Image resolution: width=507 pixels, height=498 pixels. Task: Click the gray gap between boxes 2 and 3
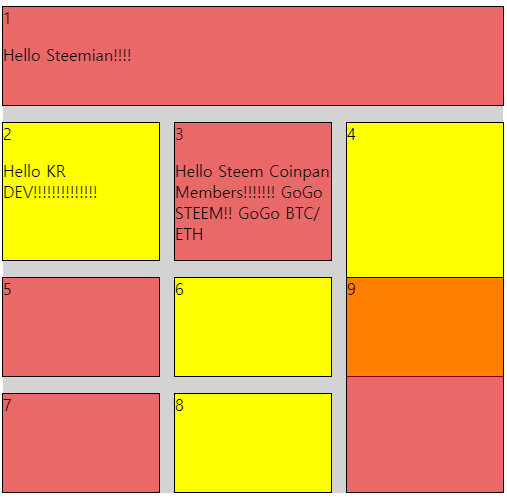coord(167,191)
